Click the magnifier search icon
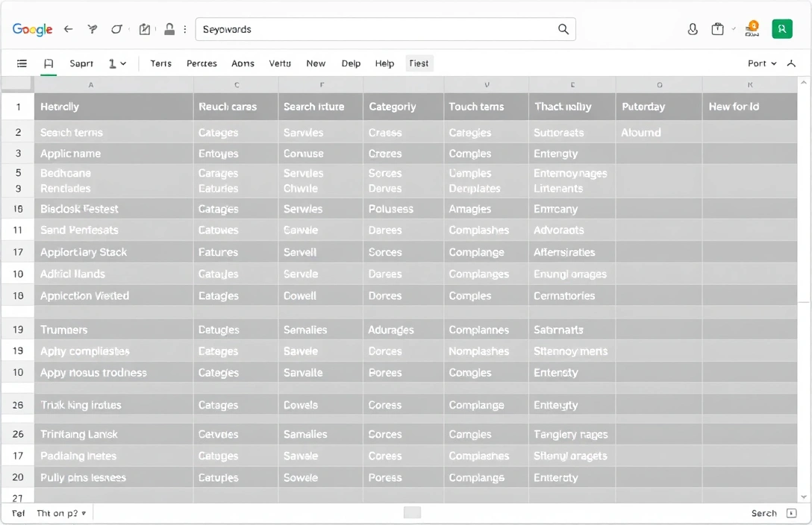The image size is (812, 525). [563, 30]
